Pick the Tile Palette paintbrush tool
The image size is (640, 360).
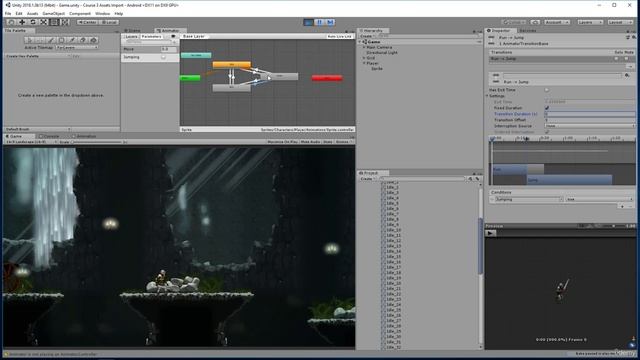pos(51,40)
